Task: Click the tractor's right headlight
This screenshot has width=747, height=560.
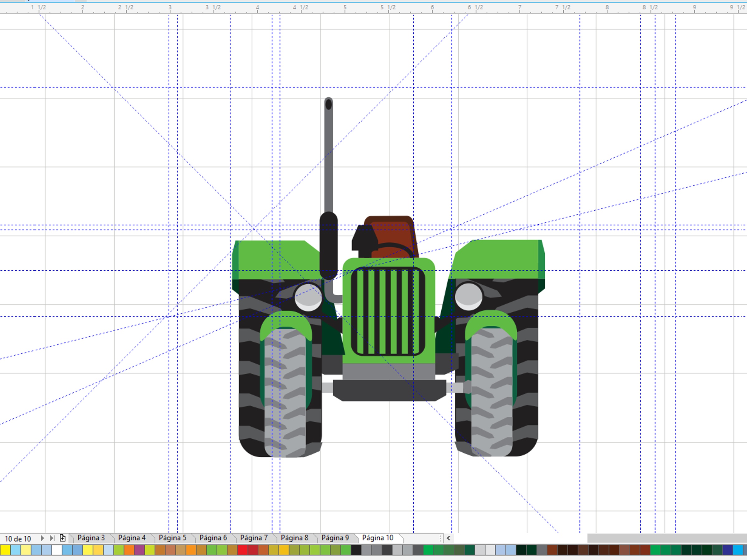Action: tap(468, 297)
